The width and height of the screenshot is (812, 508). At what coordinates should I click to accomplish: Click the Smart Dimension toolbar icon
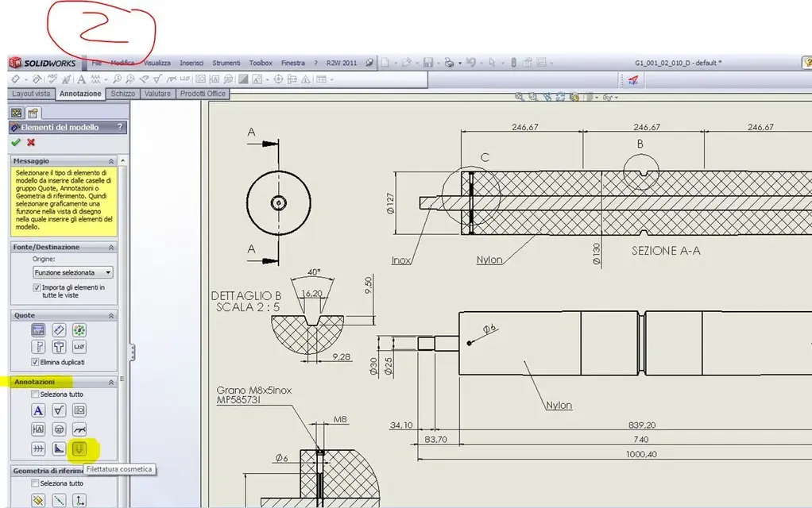click(x=16, y=79)
